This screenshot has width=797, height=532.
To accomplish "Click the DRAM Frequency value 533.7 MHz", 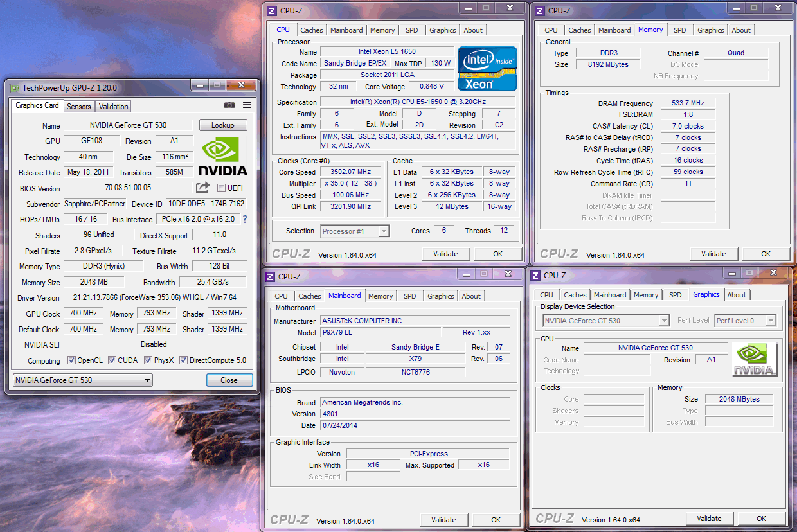I will [688, 103].
